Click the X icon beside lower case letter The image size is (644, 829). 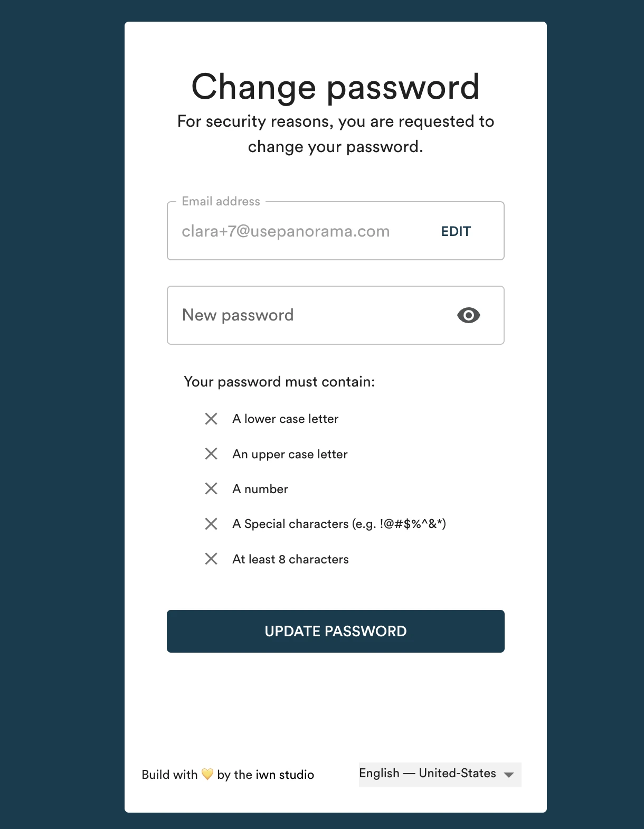coord(211,419)
